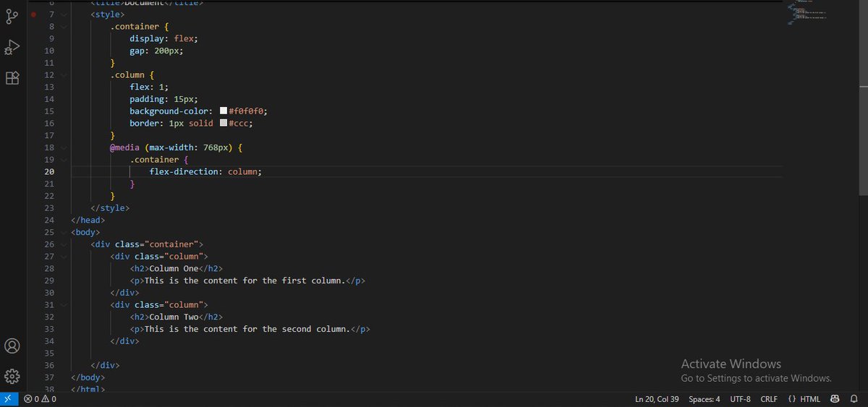Image resolution: width=868 pixels, height=407 pixels.
Task: Fold the .container rule at line 8
Action: [x=64, y=26]
